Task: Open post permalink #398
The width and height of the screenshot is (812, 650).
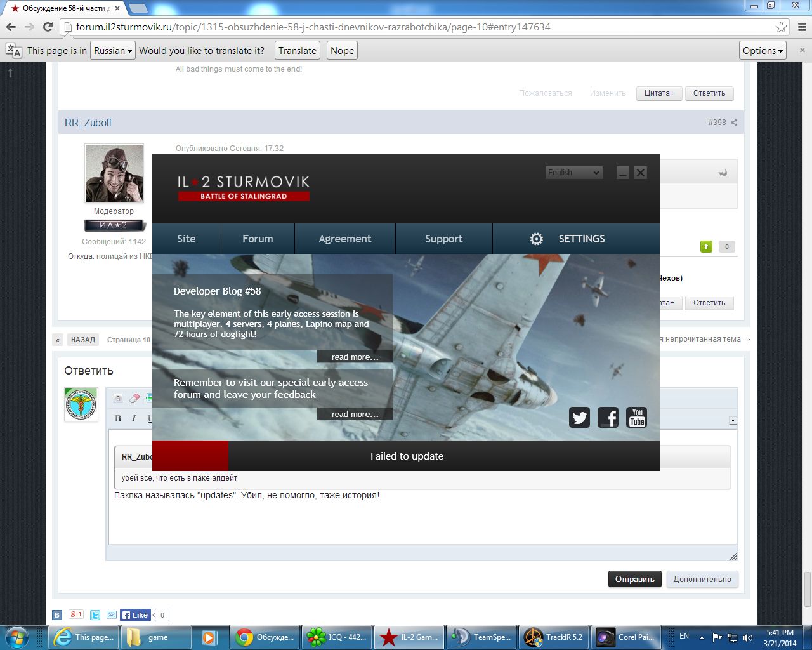Action: coord(717,123)
